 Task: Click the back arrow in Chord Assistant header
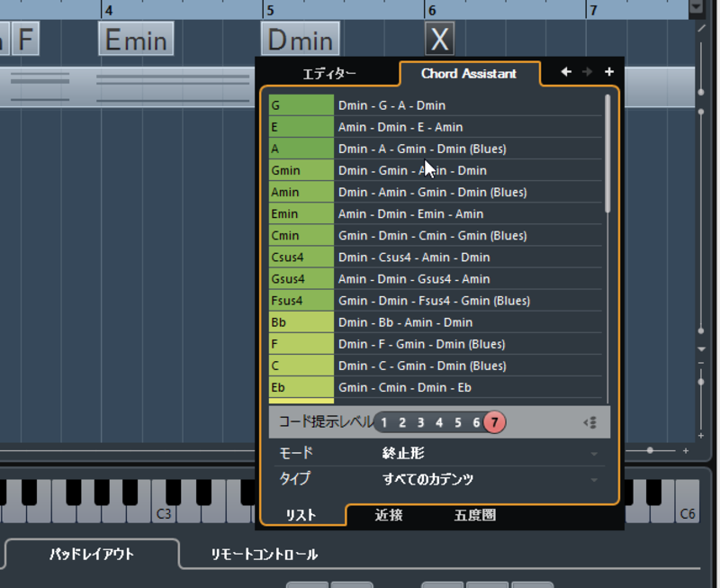tap(566, 72)
